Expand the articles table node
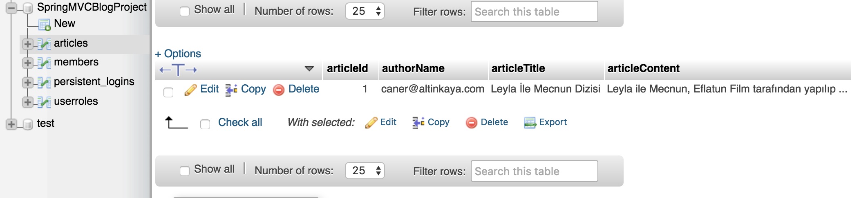 click(27, 44)
